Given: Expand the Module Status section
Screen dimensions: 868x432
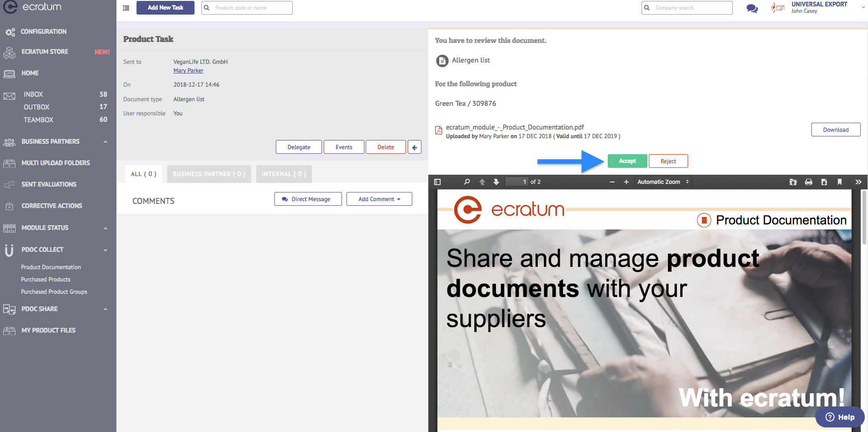Looking at the screenshot, I should pos(105,228).
